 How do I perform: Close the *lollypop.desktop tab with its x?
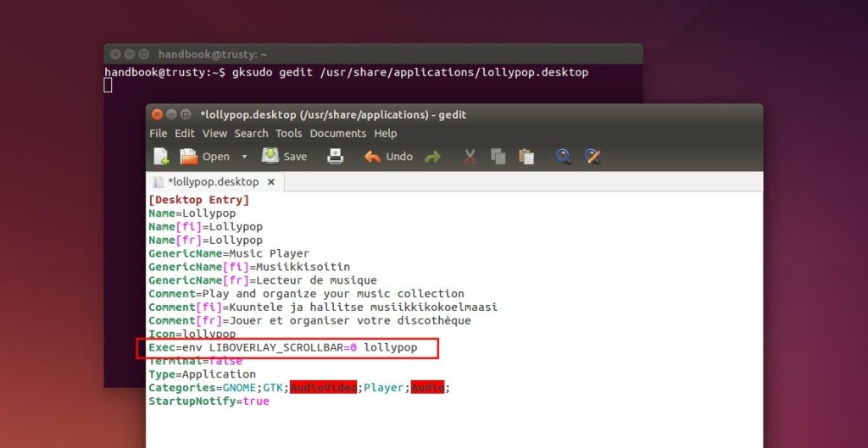[x=270, y=181]
